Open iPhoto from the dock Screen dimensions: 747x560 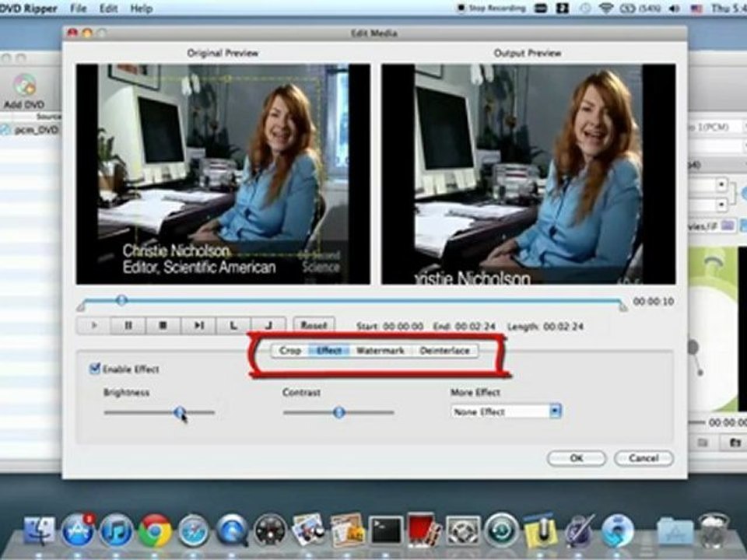click(x=309, y=529)
